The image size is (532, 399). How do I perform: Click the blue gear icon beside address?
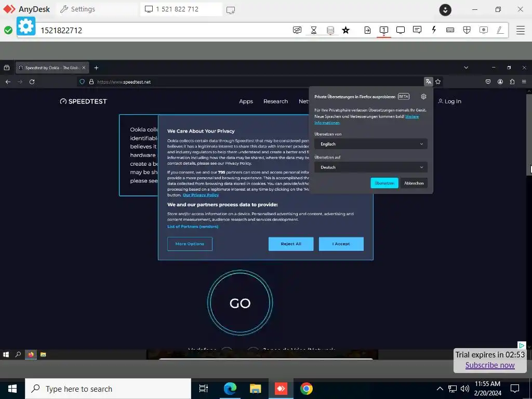tap(26, 26)
